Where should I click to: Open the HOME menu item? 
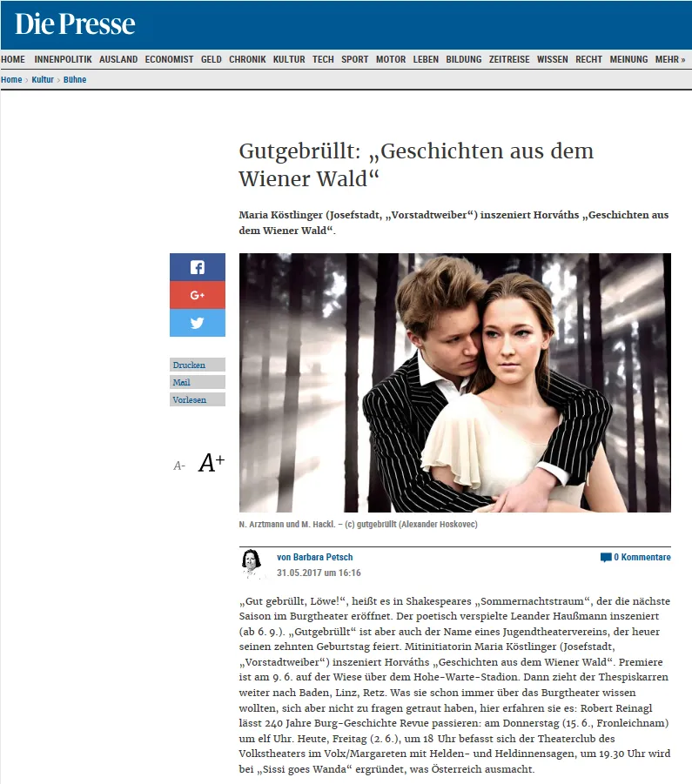pyautogui.click(x=13, y=59)
